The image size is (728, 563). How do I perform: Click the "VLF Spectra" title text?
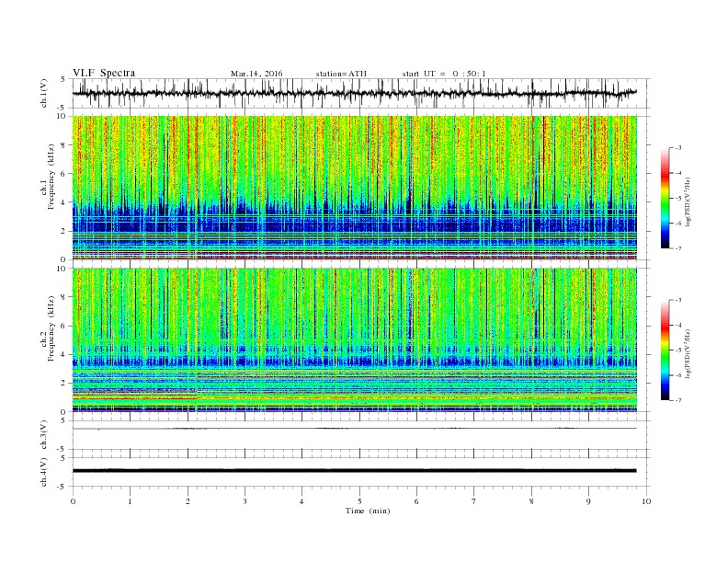[104, 73]
